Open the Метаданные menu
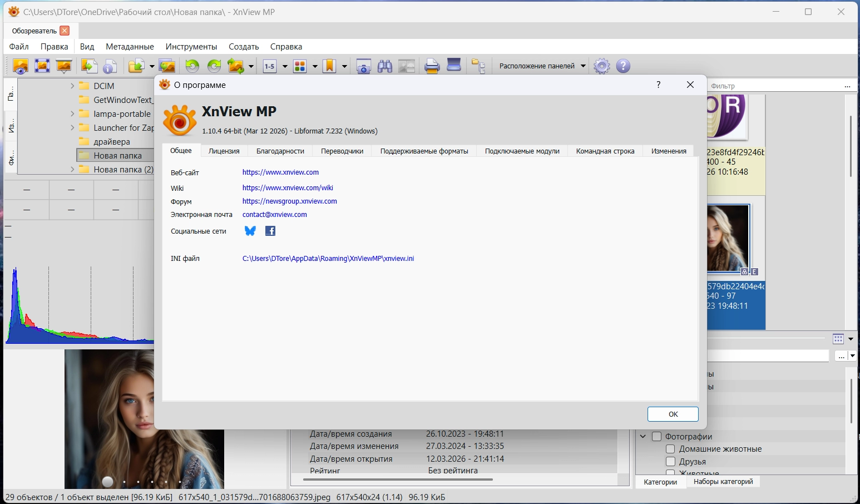Screen dimensions: 860x504 (x=130, y=47)
